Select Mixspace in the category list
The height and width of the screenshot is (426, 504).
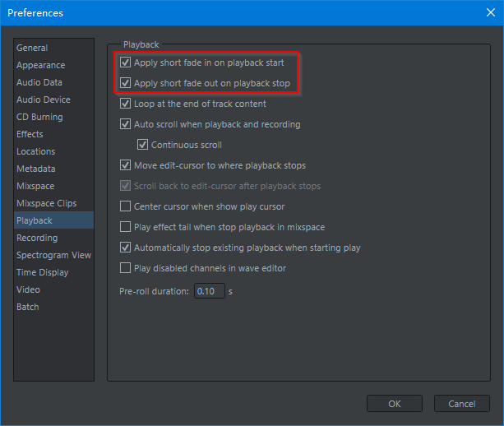[x=53, y=186]
